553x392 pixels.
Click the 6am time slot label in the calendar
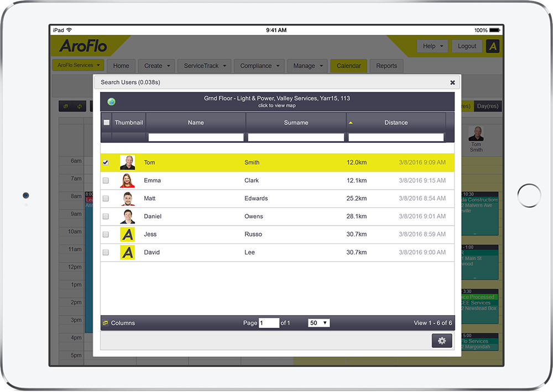[76, 161]
